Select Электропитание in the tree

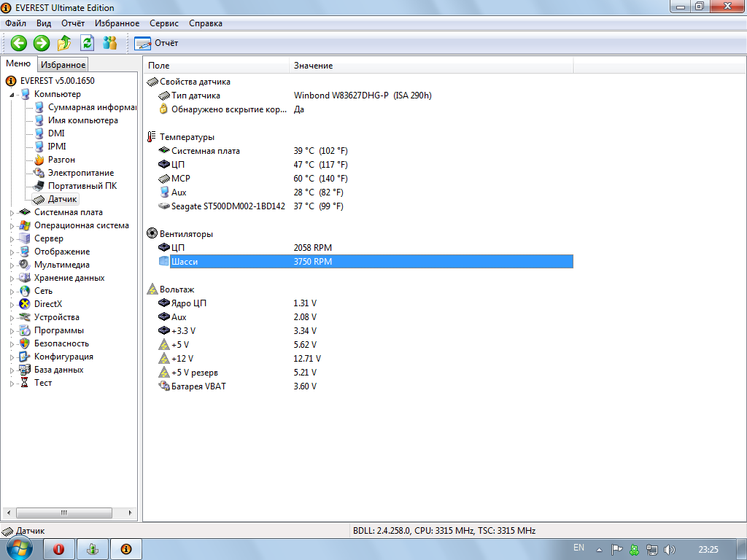point(80,173)
